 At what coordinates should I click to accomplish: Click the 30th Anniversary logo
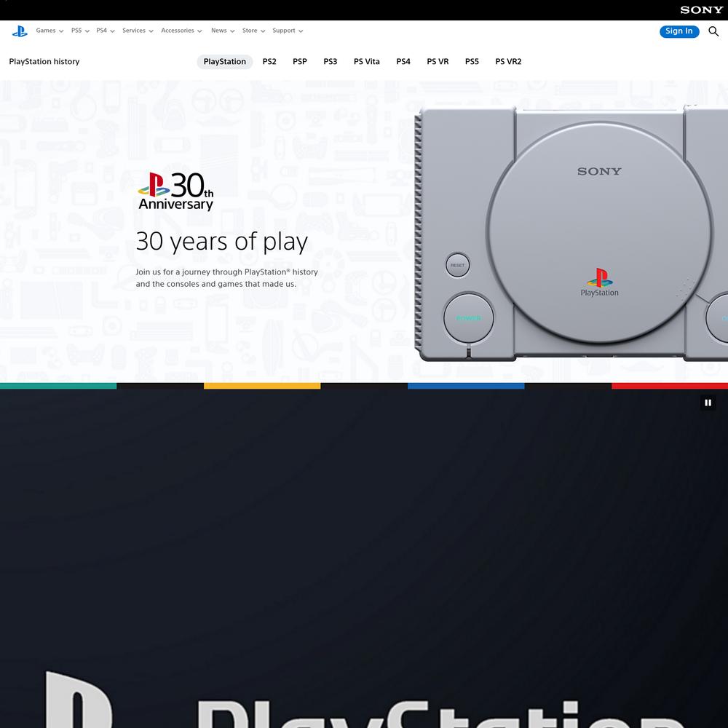point(176,191)
